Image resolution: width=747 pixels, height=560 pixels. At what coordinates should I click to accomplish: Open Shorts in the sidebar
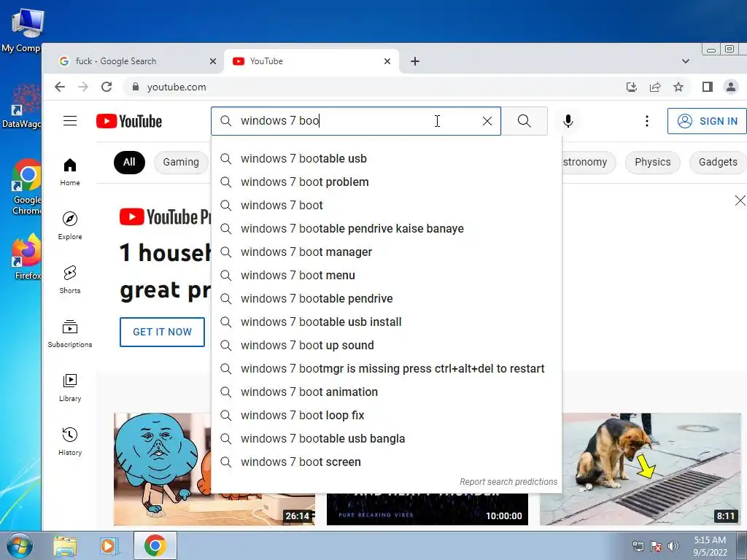tap(70, 279)
